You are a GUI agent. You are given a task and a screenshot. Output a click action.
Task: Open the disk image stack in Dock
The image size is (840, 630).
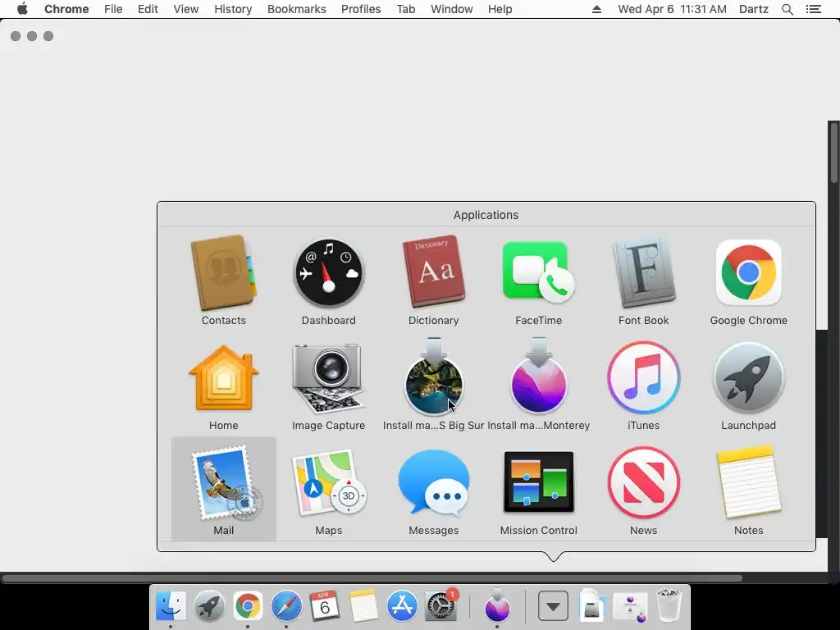592,606
